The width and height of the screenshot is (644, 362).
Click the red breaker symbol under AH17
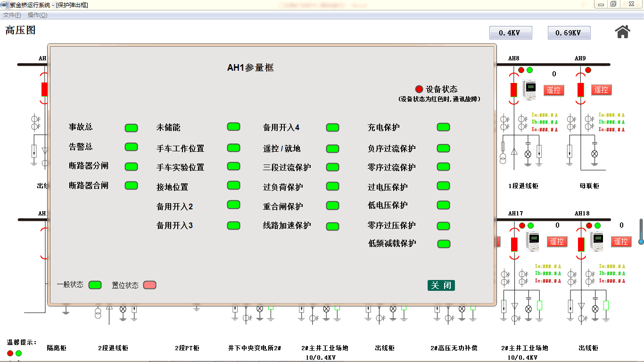(x=515, y=244)
